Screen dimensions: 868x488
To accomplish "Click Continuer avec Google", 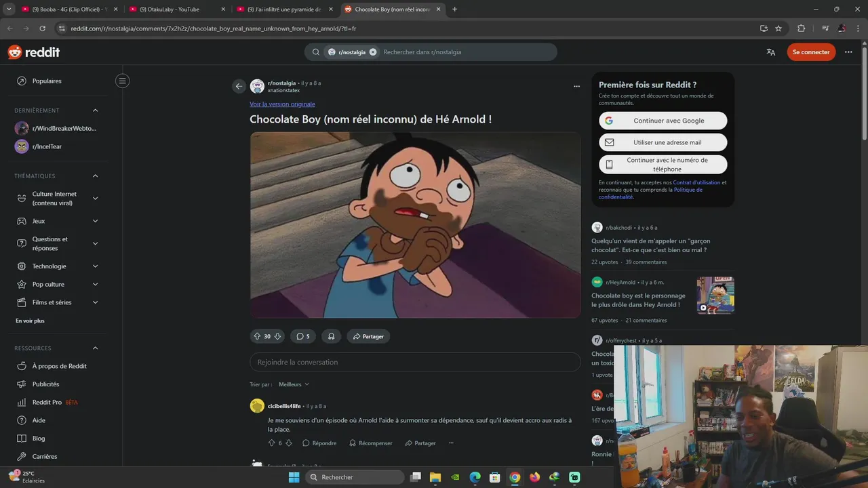I will click(663, 121).
